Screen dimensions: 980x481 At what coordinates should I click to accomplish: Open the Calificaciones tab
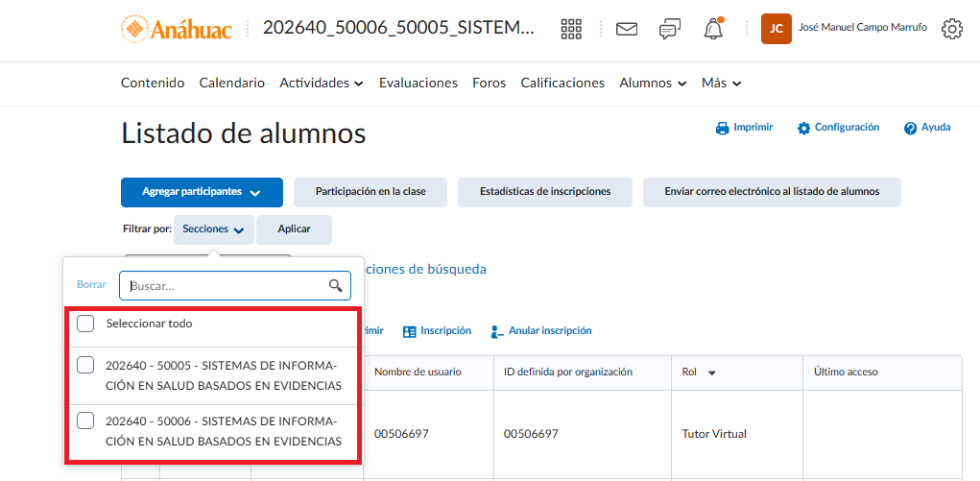coord(562,84)
